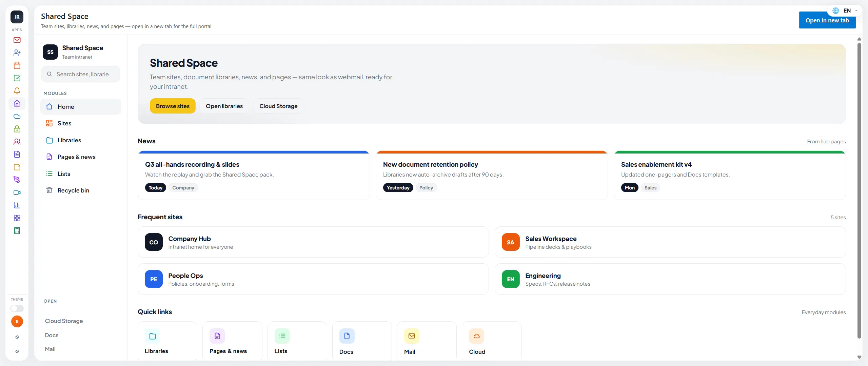This screenshot has height=366, width=868.
Task: Open the Cloud storage icon in app rail
Action: point(17,116)
